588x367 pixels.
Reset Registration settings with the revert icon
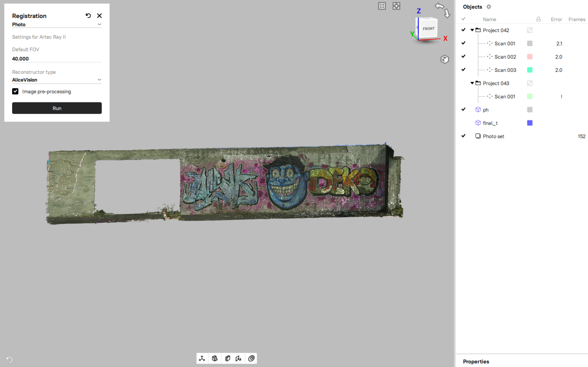(x=88, y=15)
